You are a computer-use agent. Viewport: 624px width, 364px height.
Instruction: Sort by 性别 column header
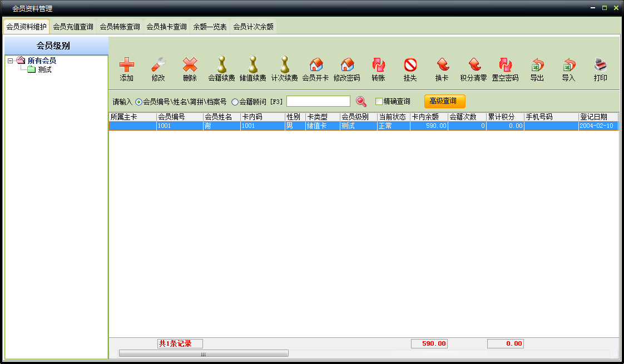[x=295, y=117]
